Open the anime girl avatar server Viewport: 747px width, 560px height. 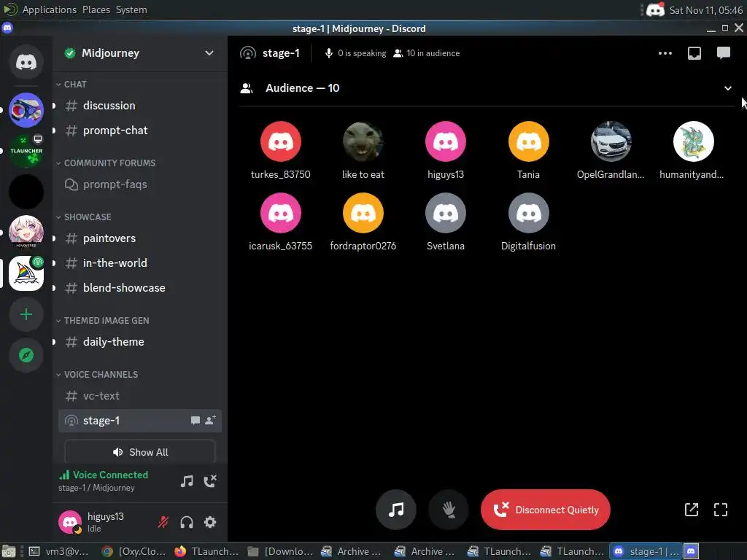[26, 233]
